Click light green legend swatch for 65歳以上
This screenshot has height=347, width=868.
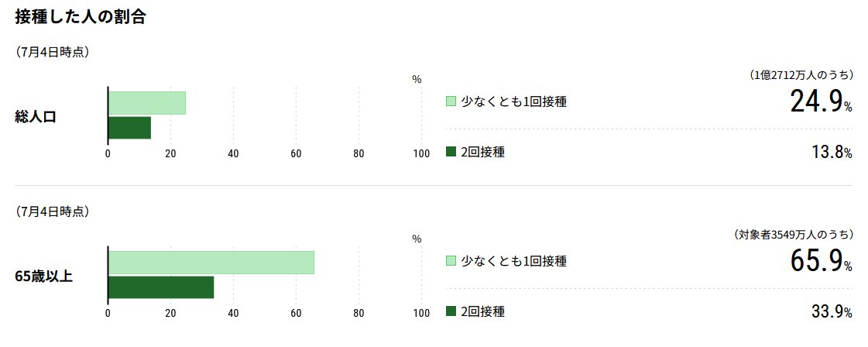pyautogui.click(x=451, y=261)
